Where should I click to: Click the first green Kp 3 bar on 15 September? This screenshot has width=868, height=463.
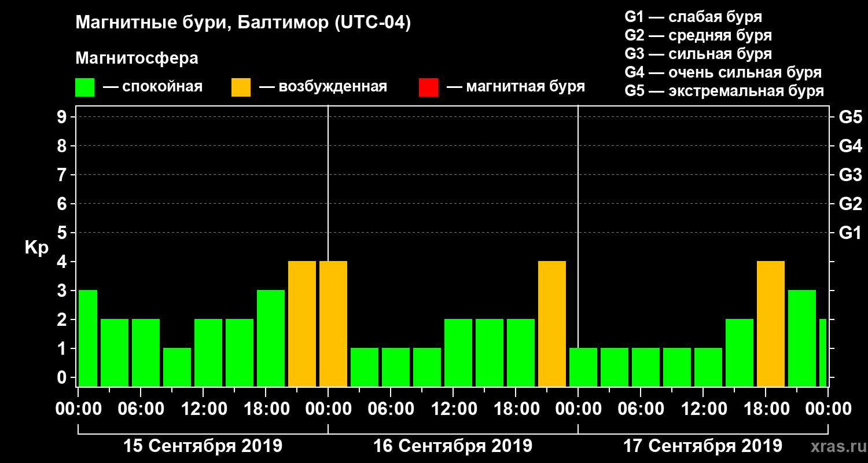tap(87, 338)
